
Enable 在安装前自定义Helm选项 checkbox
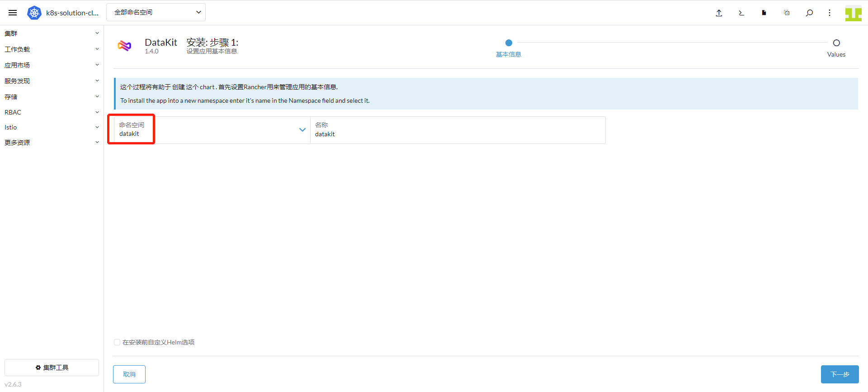coord(117,342)
